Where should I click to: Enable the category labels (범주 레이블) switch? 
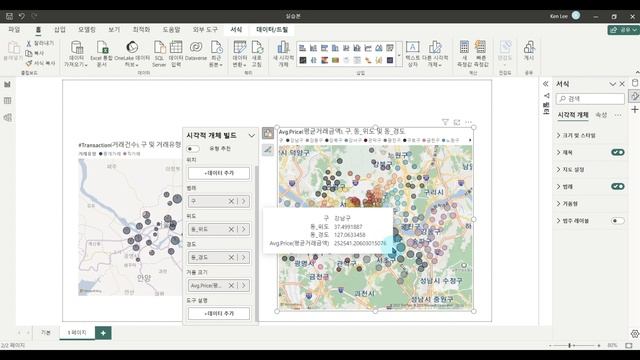pyautogui.click(x=618, y=221)
